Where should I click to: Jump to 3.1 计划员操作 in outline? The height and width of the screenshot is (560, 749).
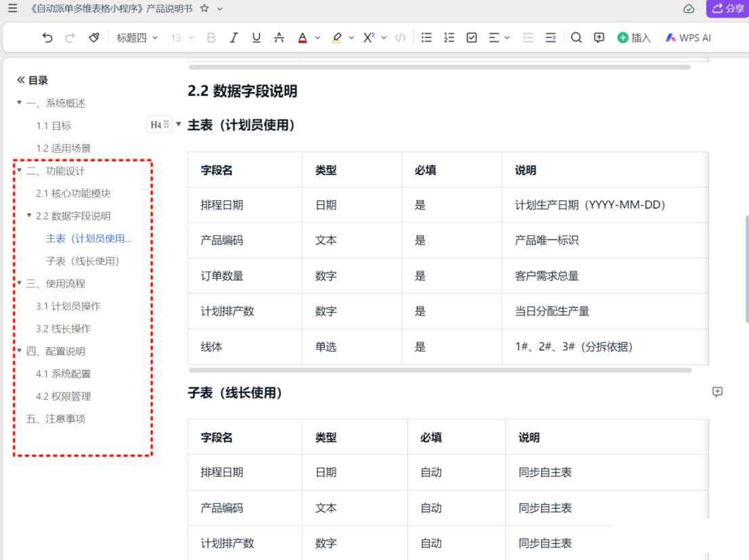[68, 306]
